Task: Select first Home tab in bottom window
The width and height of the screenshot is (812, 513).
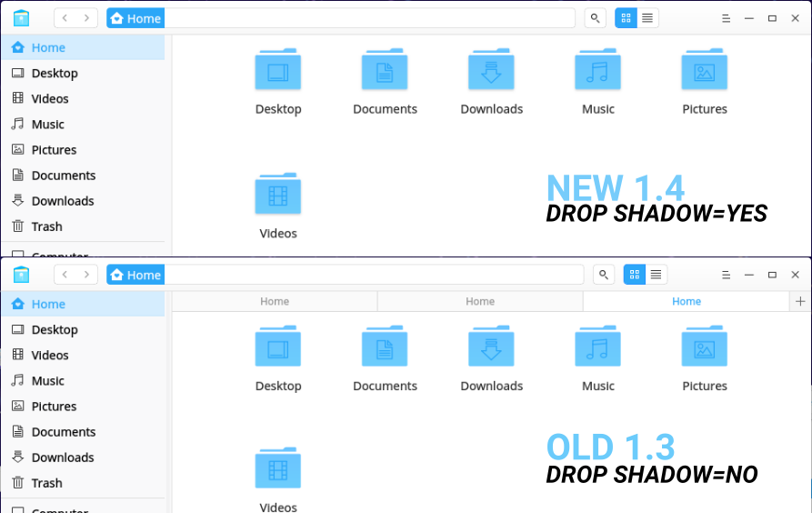Action: point(275,302)
